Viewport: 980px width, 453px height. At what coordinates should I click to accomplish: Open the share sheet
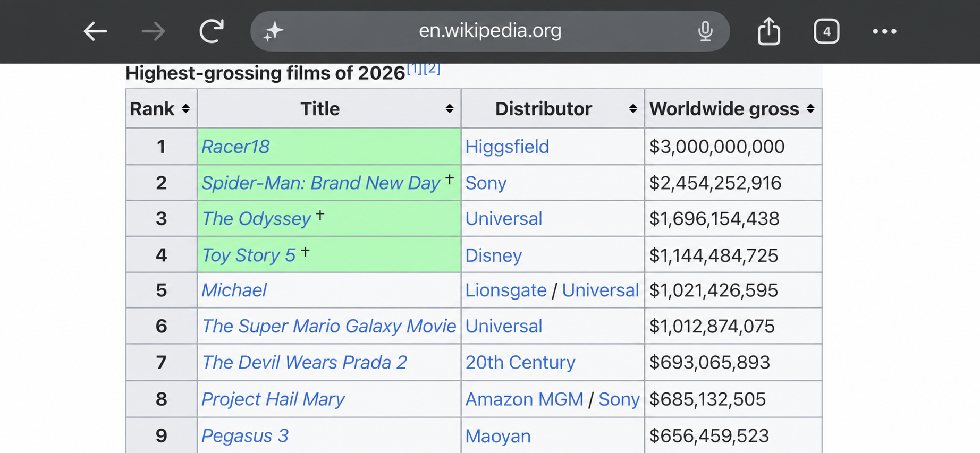pyautogui.click(x=768, y=31)
